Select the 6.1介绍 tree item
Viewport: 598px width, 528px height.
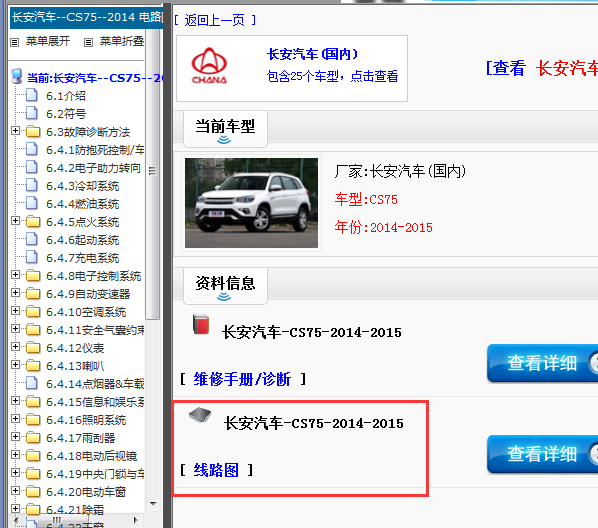[x=66, y=96]
